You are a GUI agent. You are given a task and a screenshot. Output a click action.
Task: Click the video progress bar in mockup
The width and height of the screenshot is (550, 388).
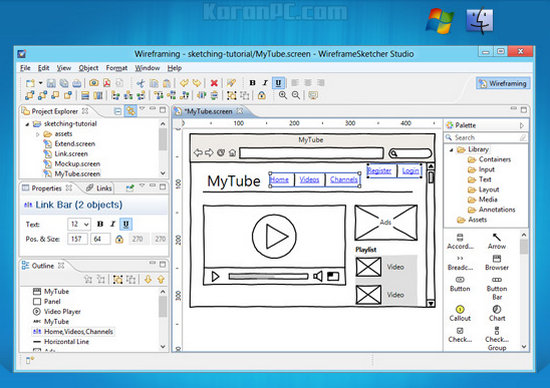[x=268, y=276]
